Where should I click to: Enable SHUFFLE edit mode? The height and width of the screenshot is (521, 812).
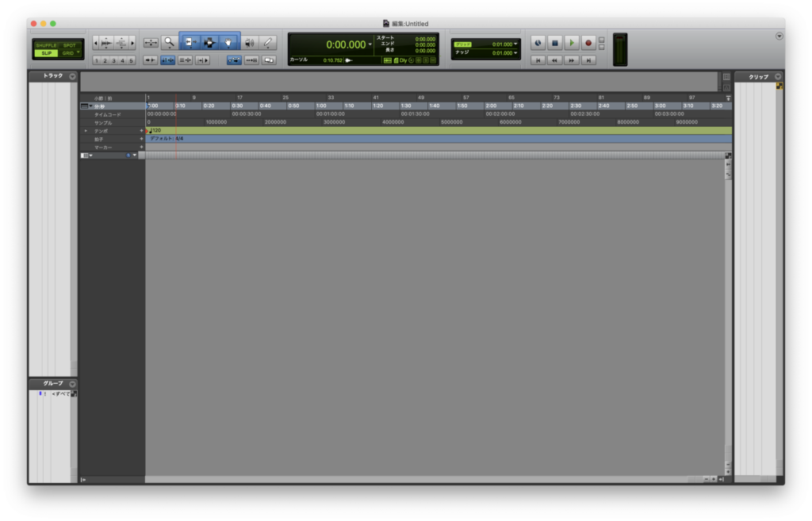(46, 45)
